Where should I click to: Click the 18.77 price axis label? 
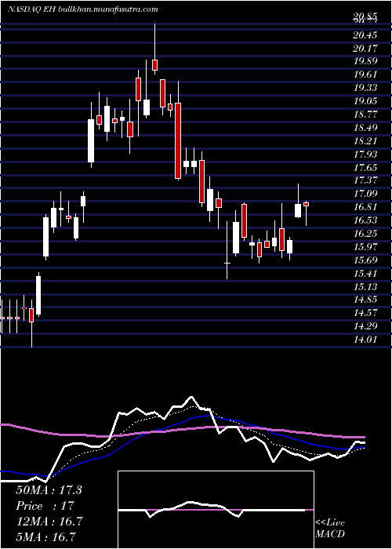pos(365,115)
